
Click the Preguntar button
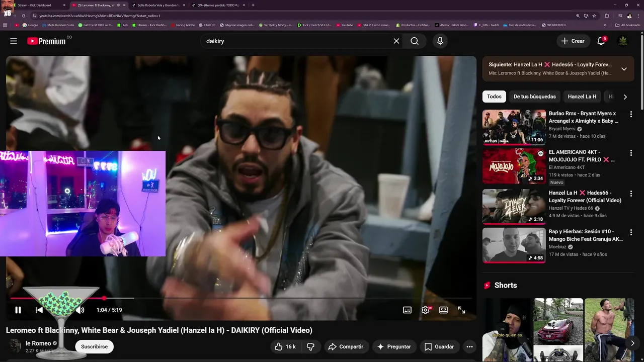pos(394,347)
